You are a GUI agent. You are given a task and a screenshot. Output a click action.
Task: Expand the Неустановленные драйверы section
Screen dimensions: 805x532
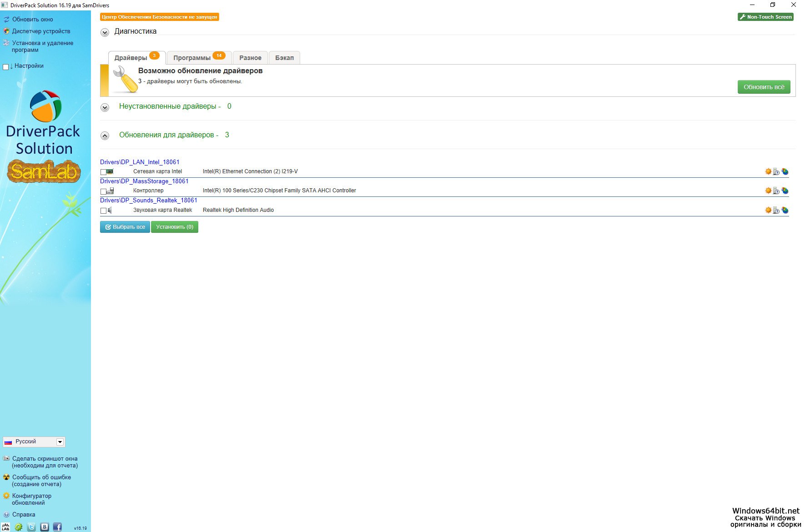(105, 107)
